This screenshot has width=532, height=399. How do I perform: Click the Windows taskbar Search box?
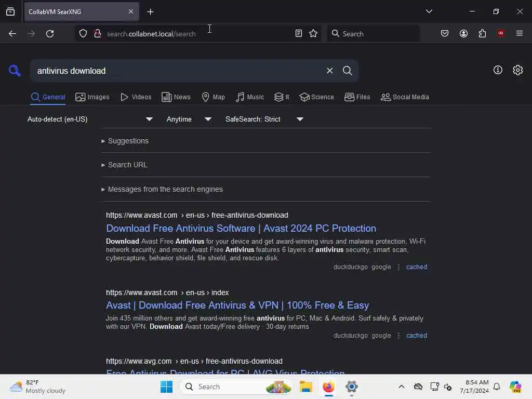[x=236, y=387]
